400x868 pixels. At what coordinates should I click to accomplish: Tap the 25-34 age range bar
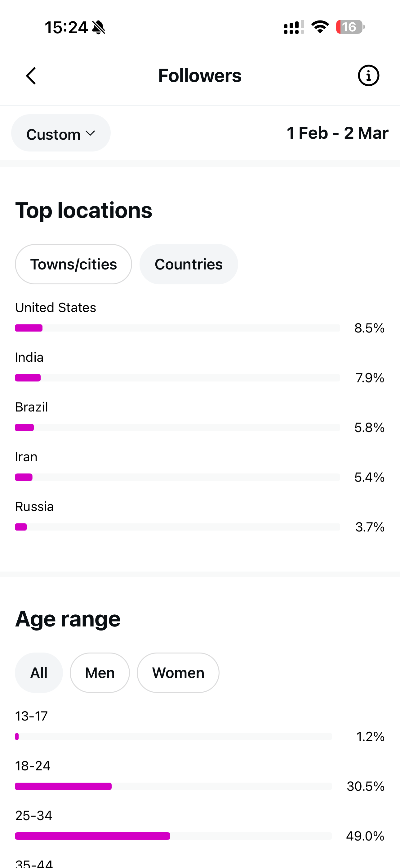tap(173, 836)
